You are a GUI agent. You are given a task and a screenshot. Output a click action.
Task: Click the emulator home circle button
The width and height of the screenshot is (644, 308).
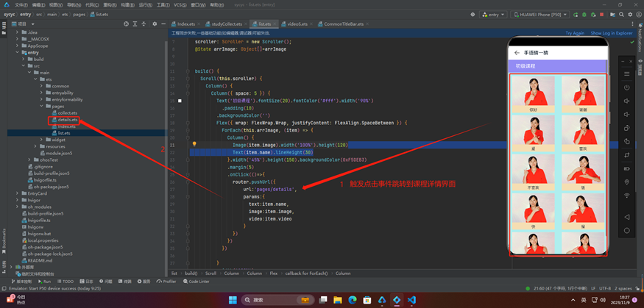[x=627, y=231]
